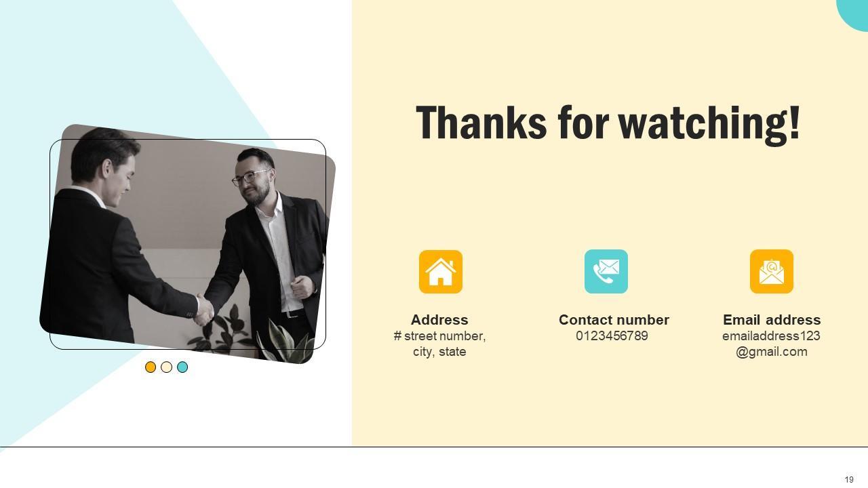This screenshot has height=488, width=868.
Task: Click the phone number 0123456789
Action: pyautogui.click(x=612, y=336)
